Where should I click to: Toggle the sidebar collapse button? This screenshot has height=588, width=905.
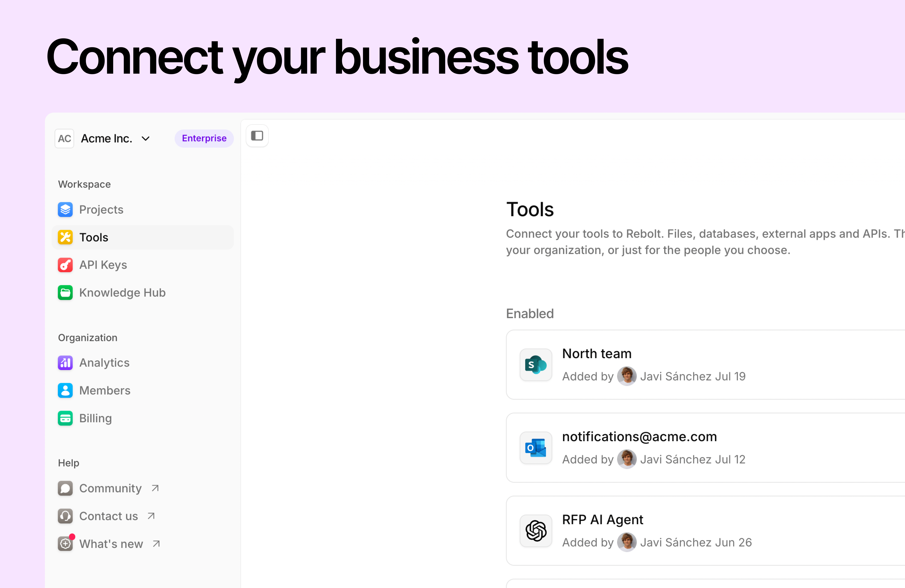pyautogui.click(x=257, y=136)
